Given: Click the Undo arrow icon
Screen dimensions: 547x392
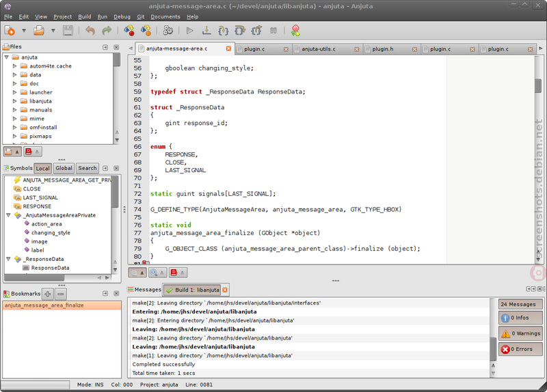Looking at the screenshot, I should 90,31.
